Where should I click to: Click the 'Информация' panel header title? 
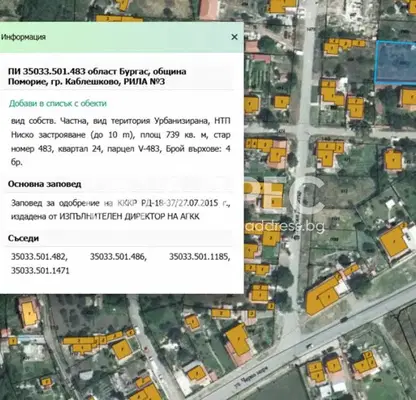point(23,37)
